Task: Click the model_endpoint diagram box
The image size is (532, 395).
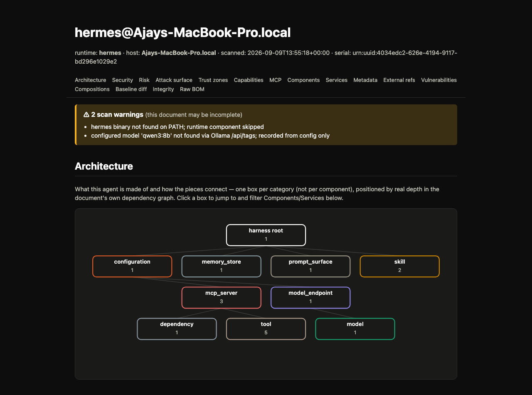Action: (310, 297)
